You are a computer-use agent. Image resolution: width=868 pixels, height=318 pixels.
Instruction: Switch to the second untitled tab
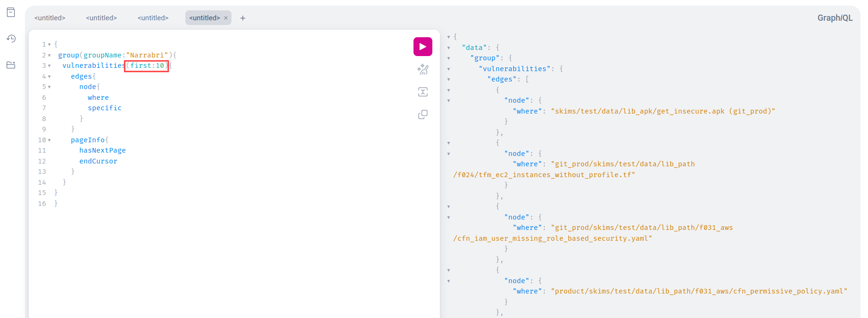[x=101, y=18]
